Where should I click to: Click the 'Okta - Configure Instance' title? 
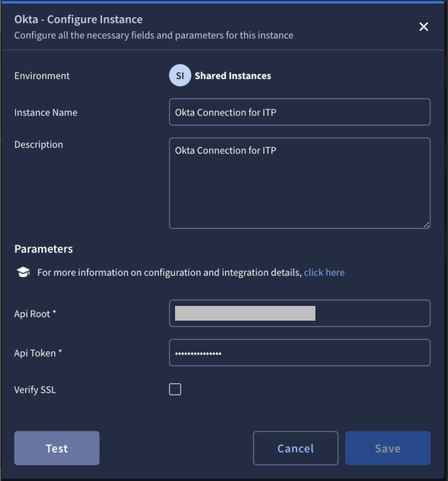click(78, 19)
